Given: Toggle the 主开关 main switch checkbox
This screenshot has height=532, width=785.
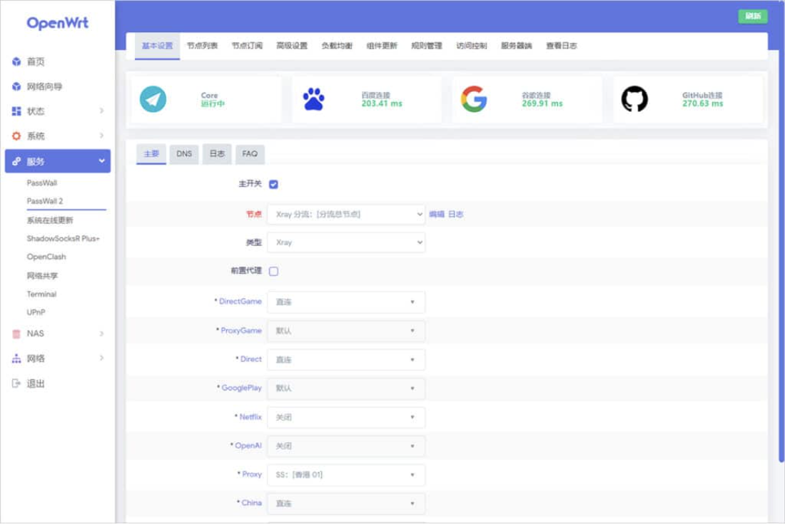Looking at the screenshot, I should pos(273,185).
